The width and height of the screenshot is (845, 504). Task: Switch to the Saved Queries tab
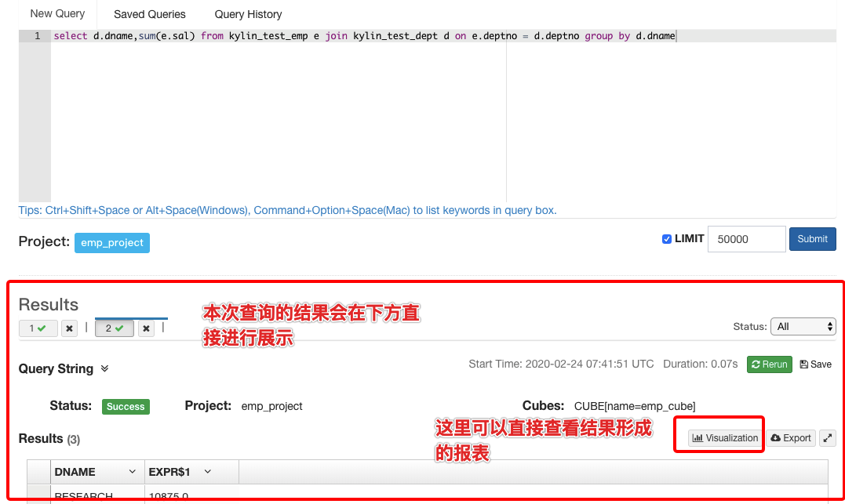point(149,14)
